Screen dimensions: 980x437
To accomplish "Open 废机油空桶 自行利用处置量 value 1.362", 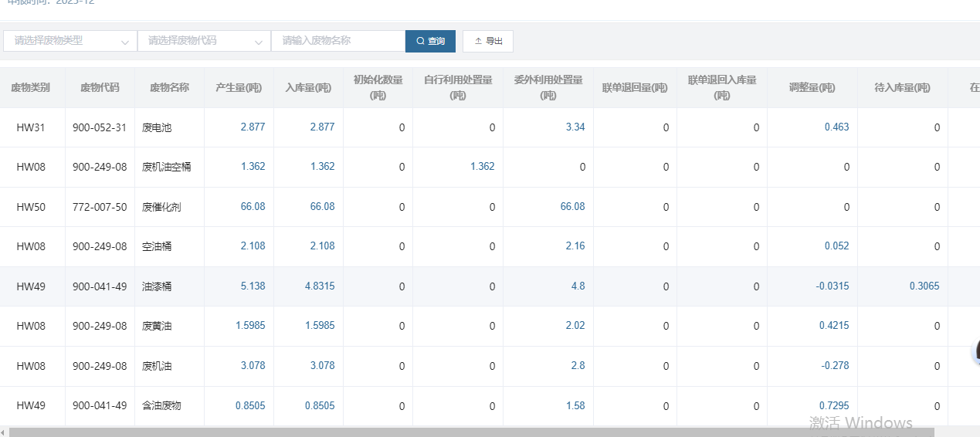I will 482,167.
